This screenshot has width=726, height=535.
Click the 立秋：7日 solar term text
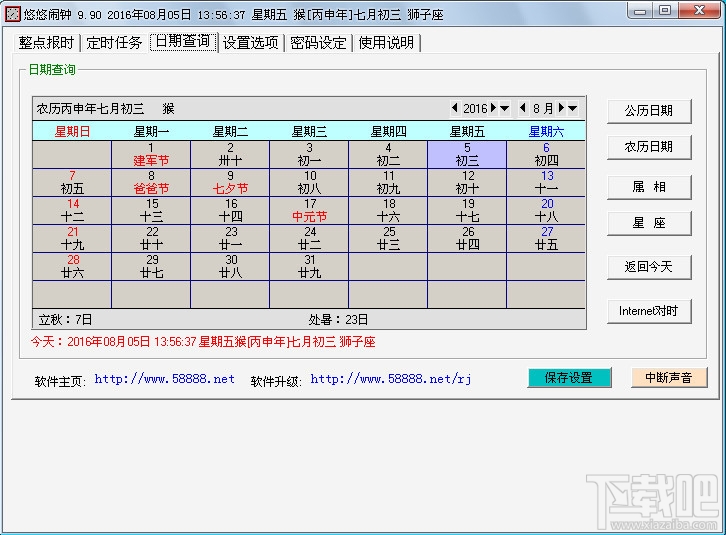65,320
